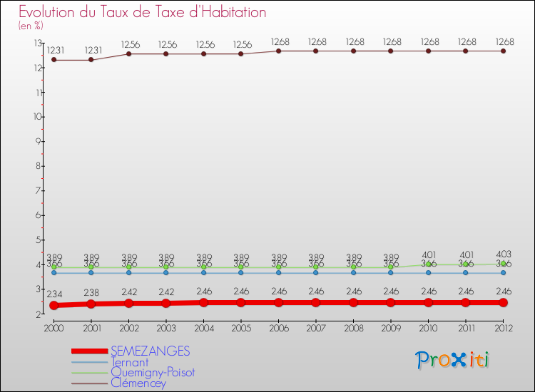
Task: Click the Quemigny-Poisot green data point for 2012
Action: click(504, 264)
